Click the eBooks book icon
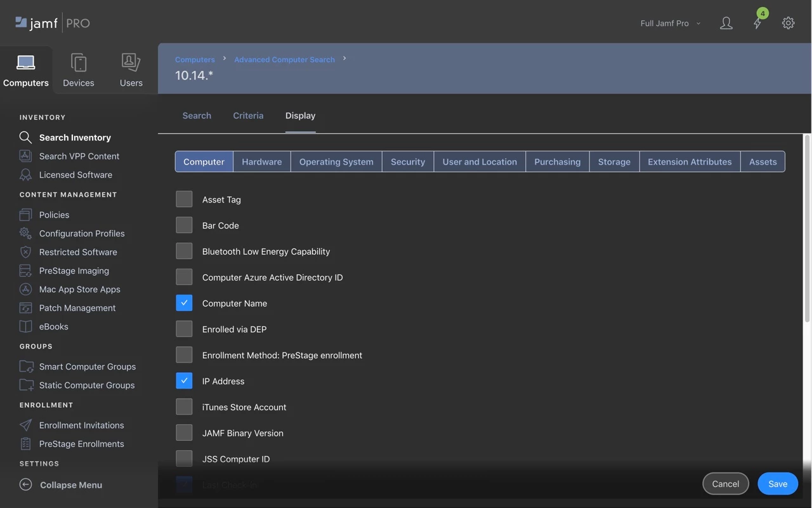Screen dimensions: 812x508 [25, 326]
